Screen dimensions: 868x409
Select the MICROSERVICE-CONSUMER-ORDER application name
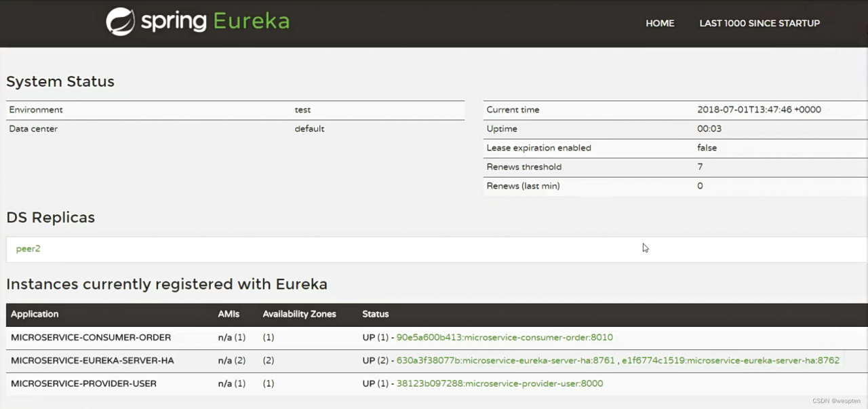point(91,337)
